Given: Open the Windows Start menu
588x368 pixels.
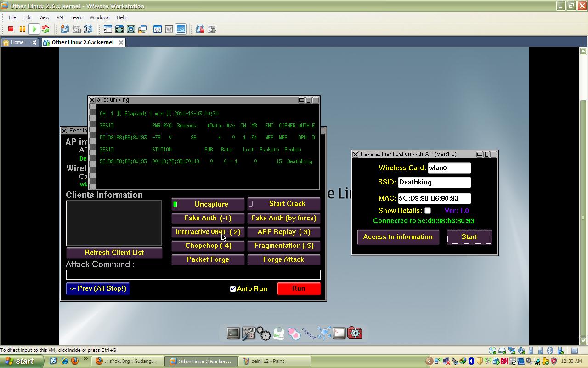Looking at the screenshot, I should (22, 361).
